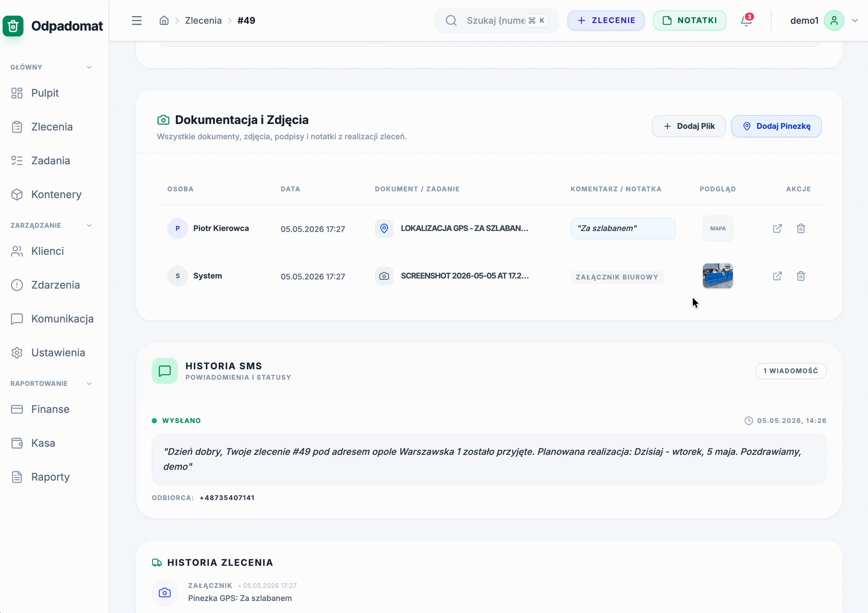Click the Komunikacja chat icon in sidebar

pyautogui.click(x=17, y=319)
